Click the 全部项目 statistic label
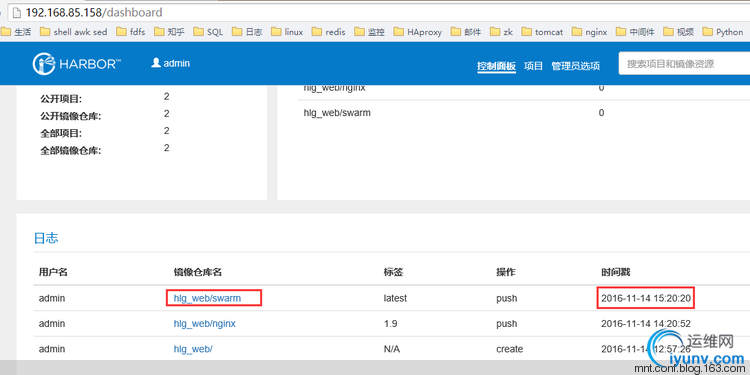This screenshot has height=375, width=750. coord(61,133)
